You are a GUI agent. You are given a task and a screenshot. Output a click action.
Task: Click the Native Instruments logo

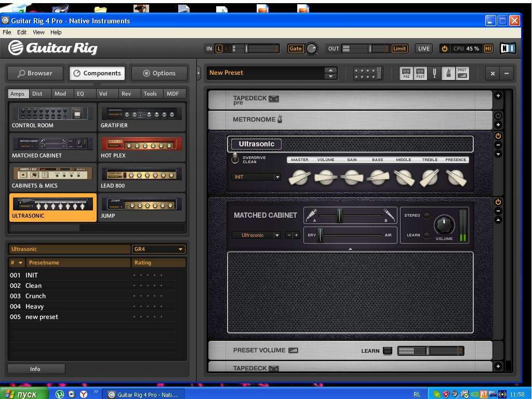click(508, 48)
